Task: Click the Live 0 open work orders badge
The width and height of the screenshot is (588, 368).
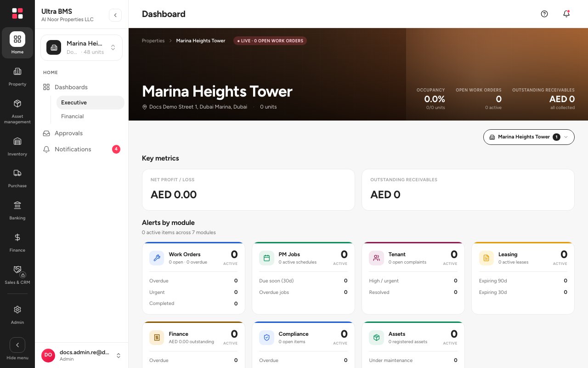Action: (270, 40)
